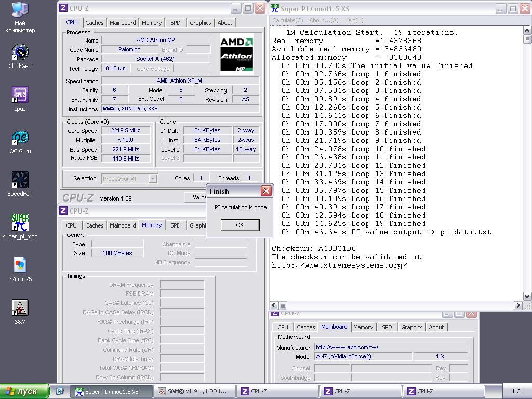Click Super PI vertical scrollbar down arrow
532x399 pixels.
click(x=527, y=296)
